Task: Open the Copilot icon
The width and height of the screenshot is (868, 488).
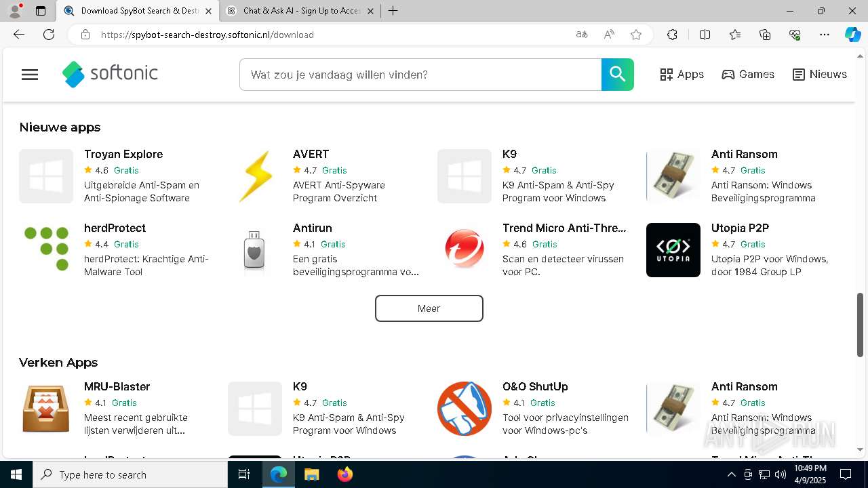Action: pos(852,35)
